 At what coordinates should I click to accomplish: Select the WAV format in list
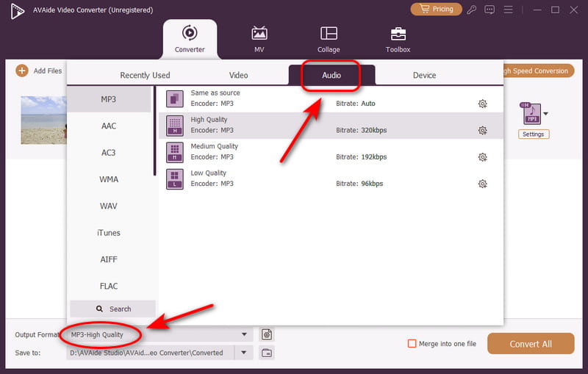[109, 206]
